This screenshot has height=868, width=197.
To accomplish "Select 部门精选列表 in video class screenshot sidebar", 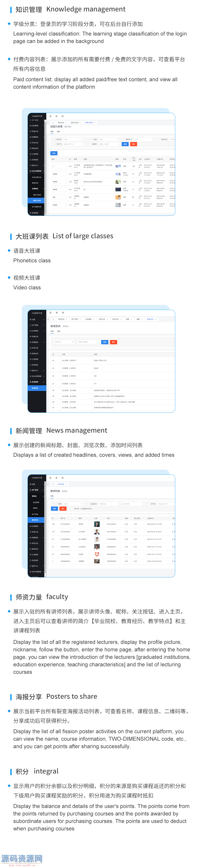I will pyautogui.click(x=36, y=207).
